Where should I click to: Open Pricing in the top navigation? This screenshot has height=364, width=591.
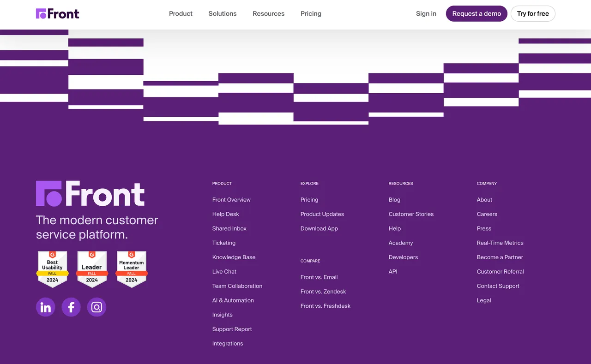[311, 14]
